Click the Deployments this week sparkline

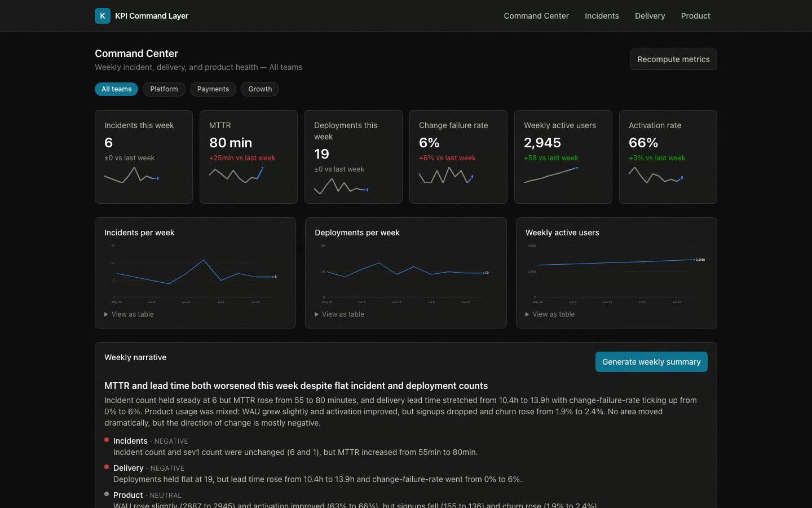click(x=341, y=186)
